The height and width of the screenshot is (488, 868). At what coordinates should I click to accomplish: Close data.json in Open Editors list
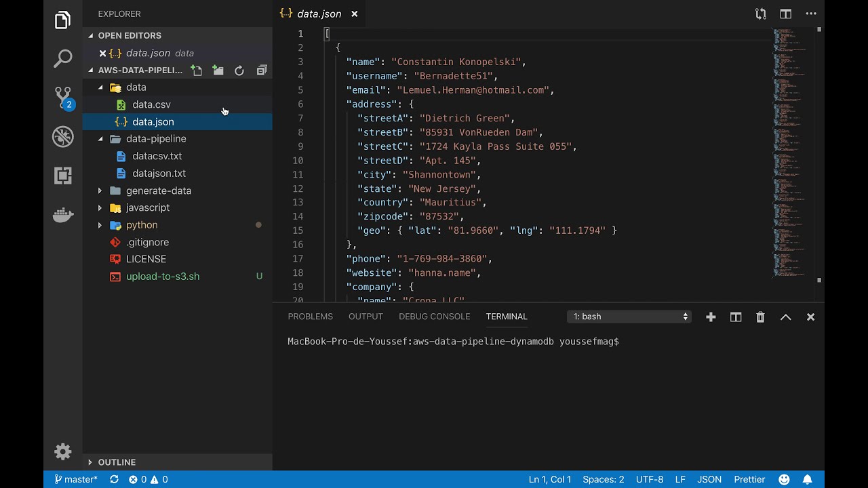click(x=103, y=53)
